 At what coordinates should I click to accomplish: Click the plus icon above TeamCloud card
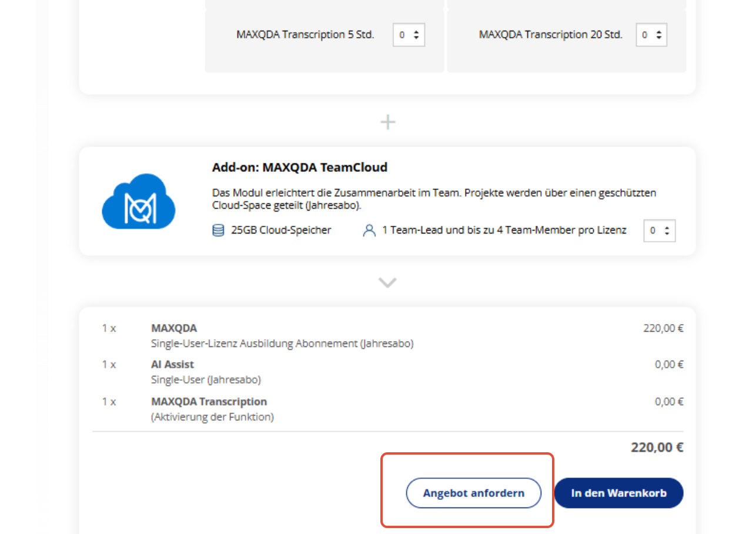coord(387,122)
